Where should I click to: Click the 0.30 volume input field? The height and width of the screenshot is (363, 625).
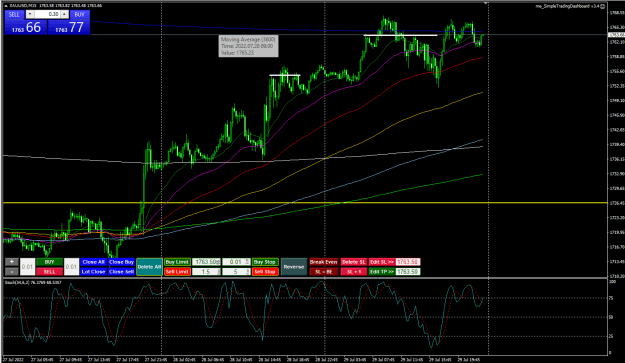(47, 14)
